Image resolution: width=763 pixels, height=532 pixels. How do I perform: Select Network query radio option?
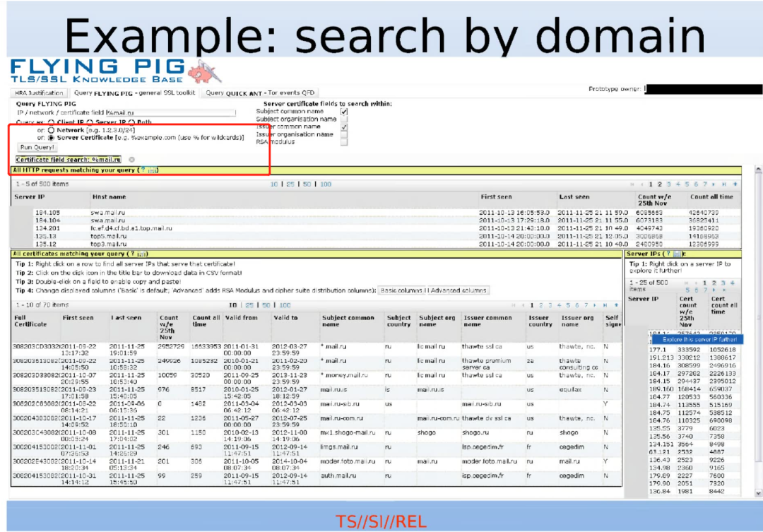[51, 131]
